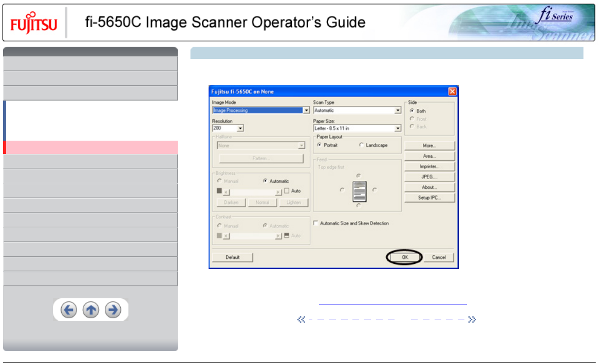
Task: Click the Fujitsu logo in the header
Action: [x=33, y=23]
